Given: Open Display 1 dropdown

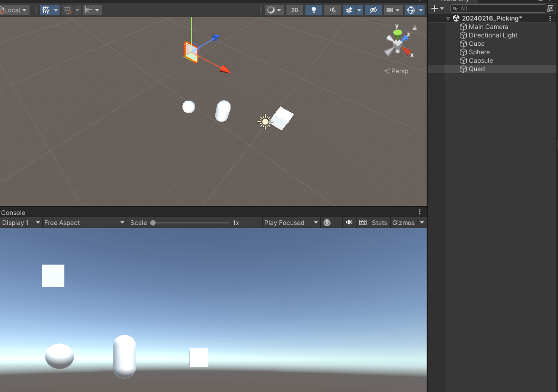Looking at the screenshot, I should click(21, 222).
